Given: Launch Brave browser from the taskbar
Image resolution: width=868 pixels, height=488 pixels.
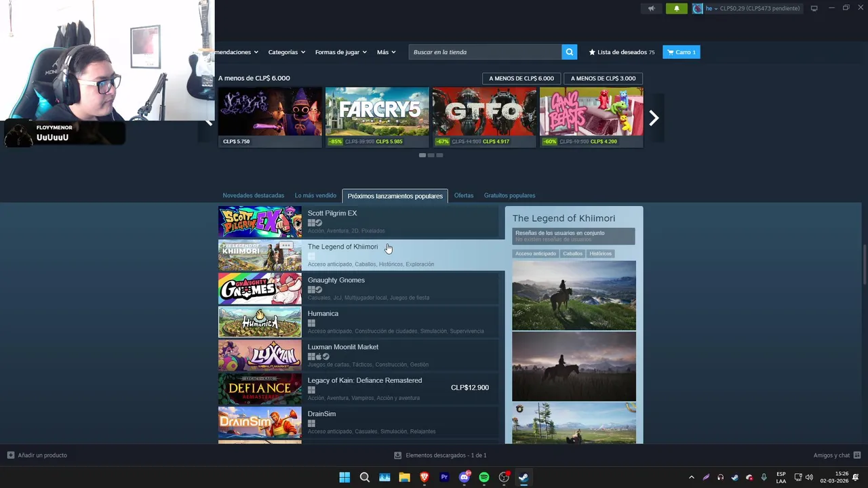Looking at the screenshot, I should [x=425, y=477].
